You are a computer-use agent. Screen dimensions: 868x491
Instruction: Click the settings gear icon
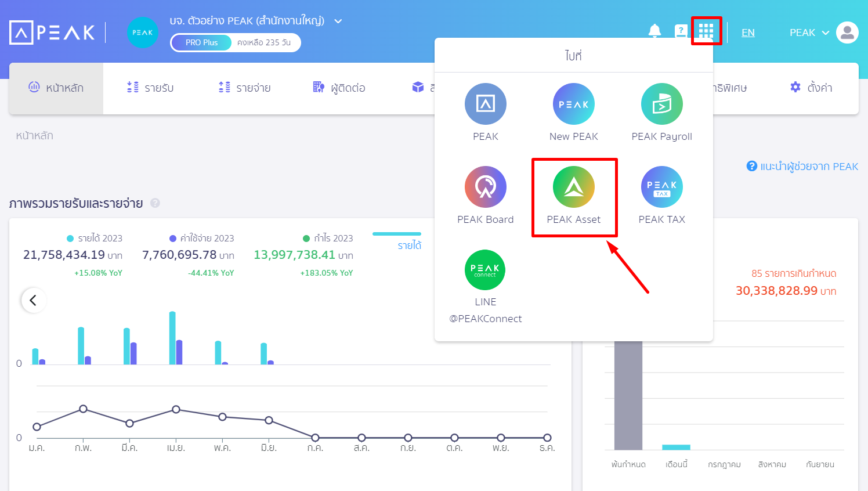click(795, 87)
